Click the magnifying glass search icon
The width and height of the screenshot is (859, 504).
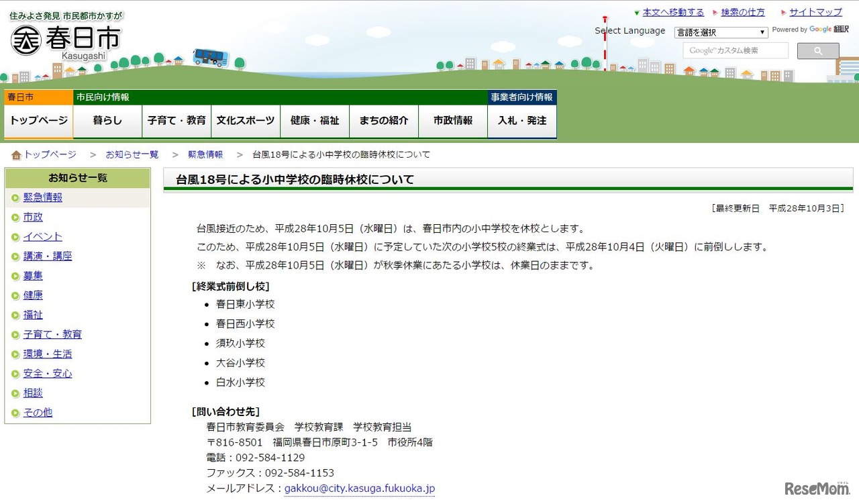click(817, 50)
